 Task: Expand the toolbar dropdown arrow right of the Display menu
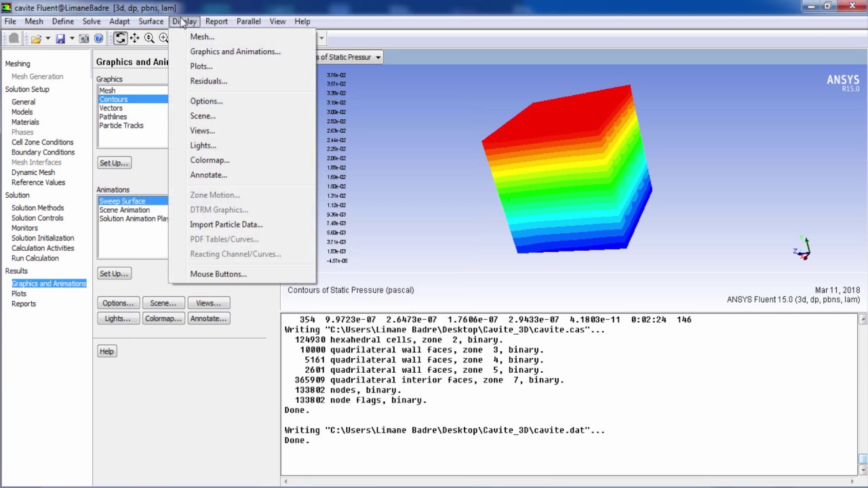click(321, 39)
